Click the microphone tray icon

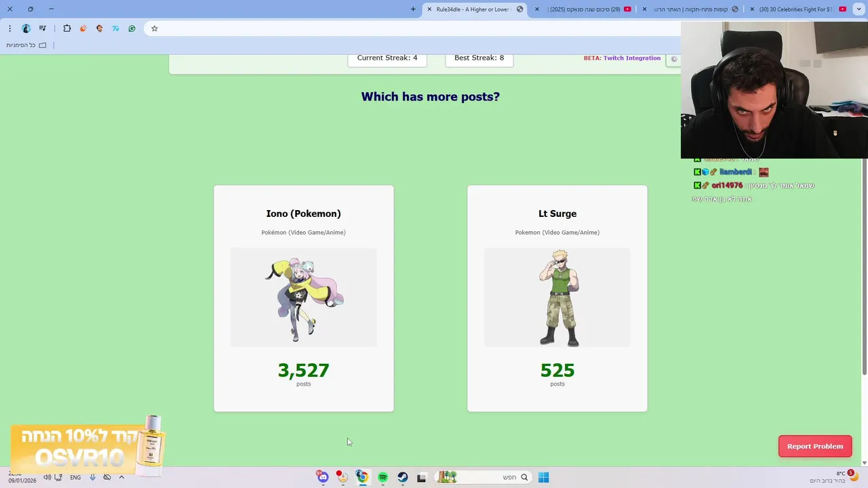92,477
